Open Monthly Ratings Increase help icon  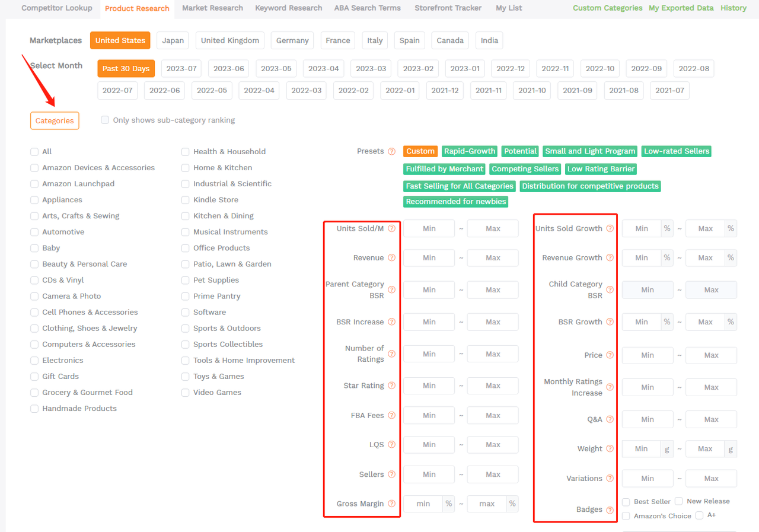pyautogui.click(x=610, y=387)
